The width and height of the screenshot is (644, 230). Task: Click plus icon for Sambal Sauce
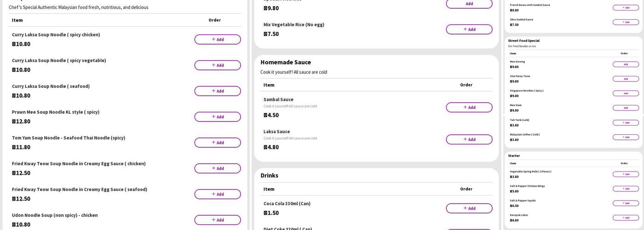(x=465, y=107)
